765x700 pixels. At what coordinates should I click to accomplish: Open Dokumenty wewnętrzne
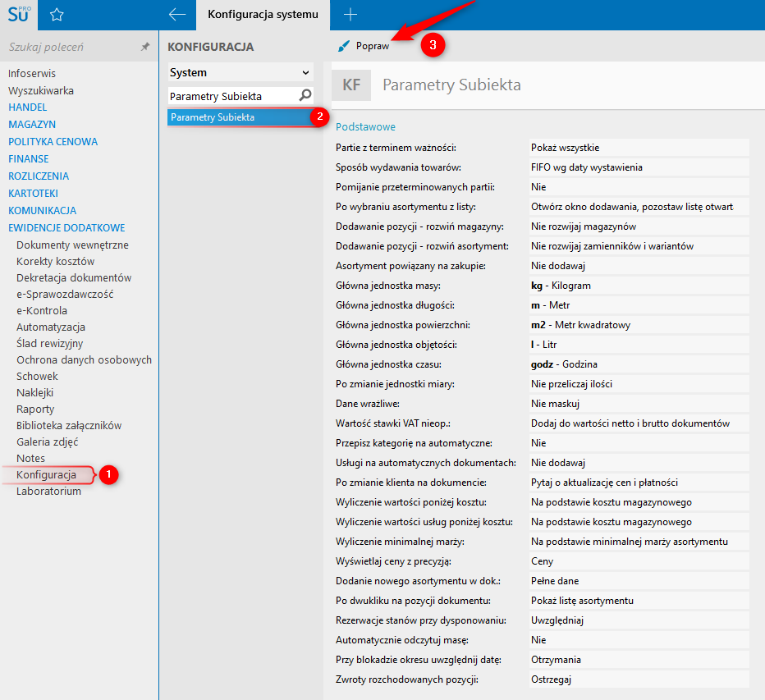pos(72,245)
